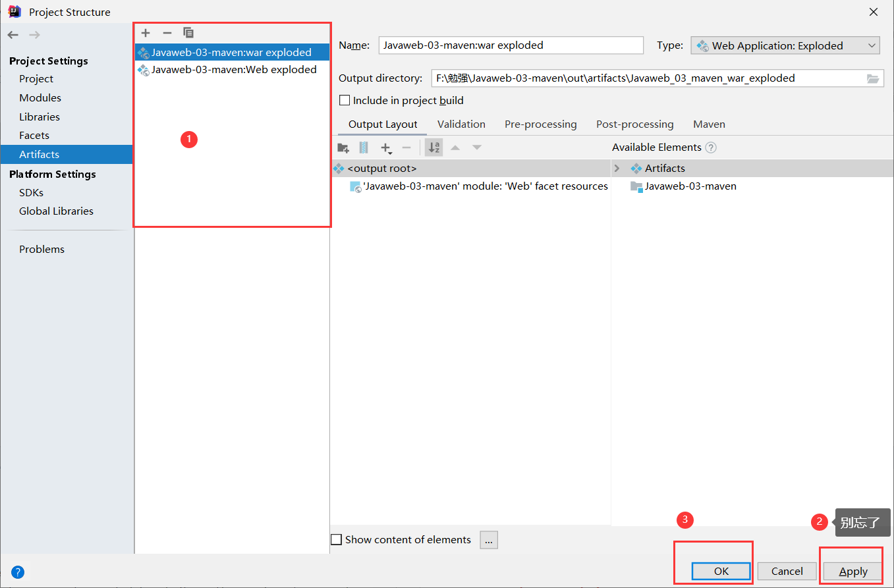Toggle Show content of elements
The height and width of the screenshot is (588, 894).
click(336, 540)
